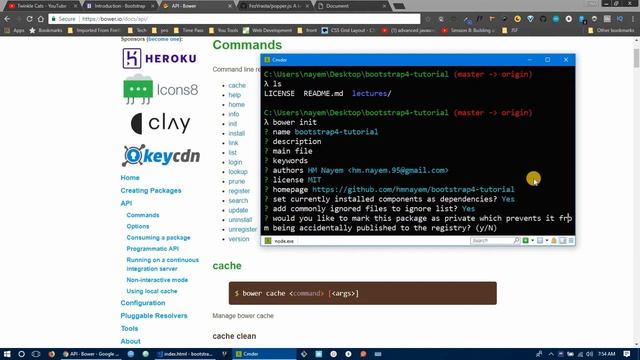Viewport: 640px width, 360px height.
Task: Create new console with green plus icon
Action: 526,241
